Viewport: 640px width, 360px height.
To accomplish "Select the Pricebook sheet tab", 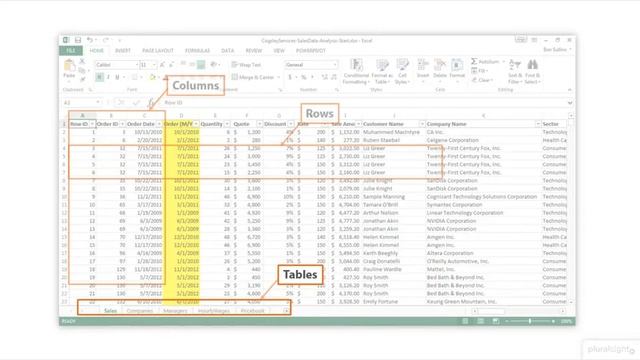I will pos(252,311).
